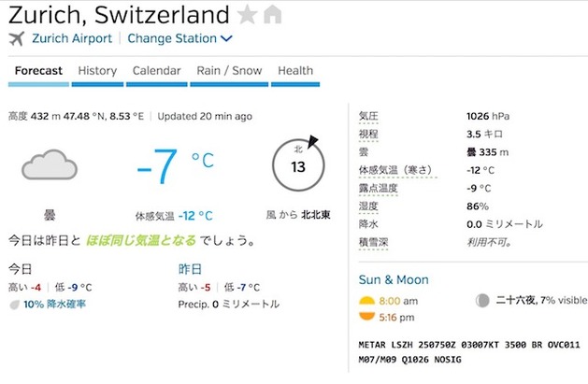Open the Calendar tab
This screenshot has width=588, height=384.
click(157, 70)
